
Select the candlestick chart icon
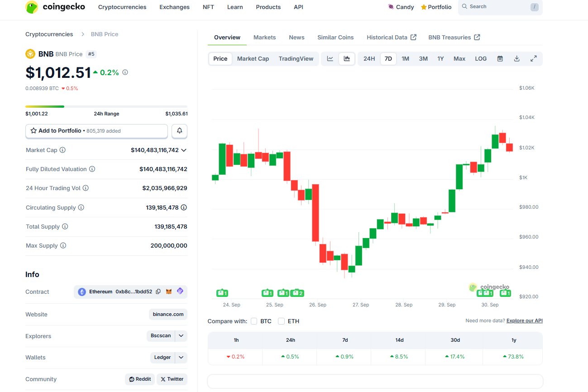click(347, 59)
